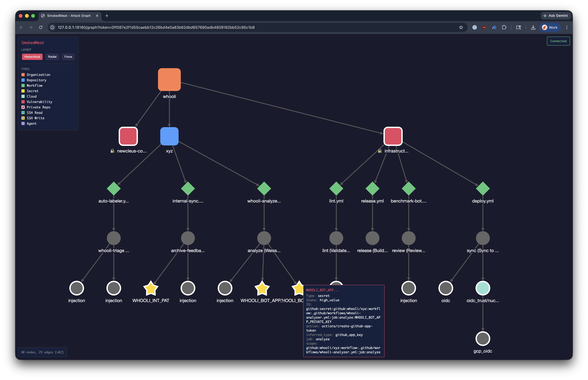Click the Connected status indicator
This screenshot has height=380, width=588.
click(558, 41)
